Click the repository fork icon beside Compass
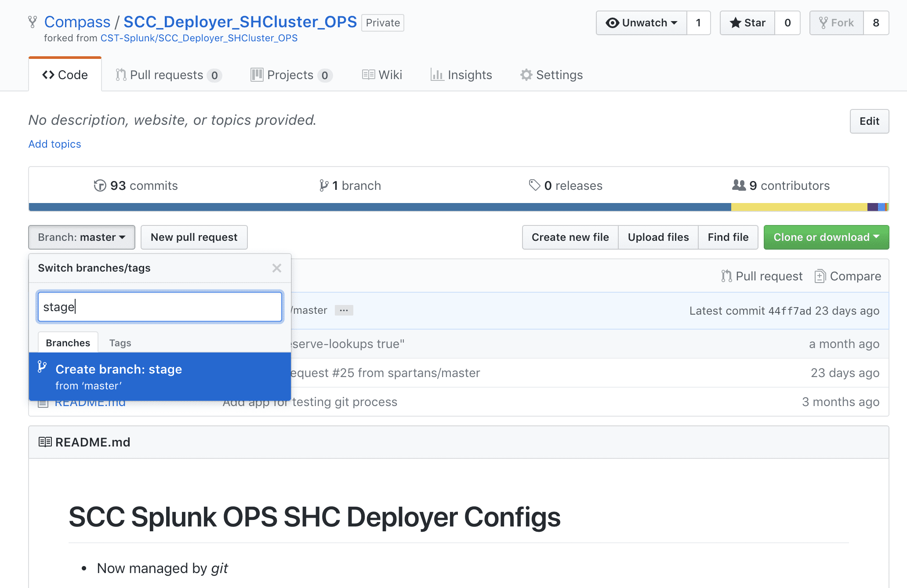907x588 pixels. point(32,22)
